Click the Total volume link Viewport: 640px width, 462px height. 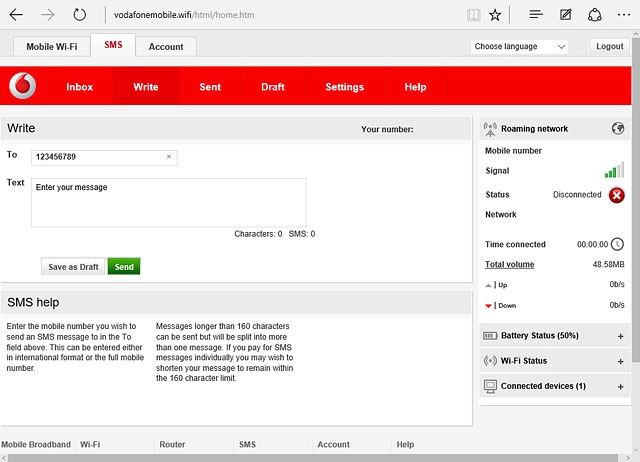pyautogui.click(x=509, y=265)
